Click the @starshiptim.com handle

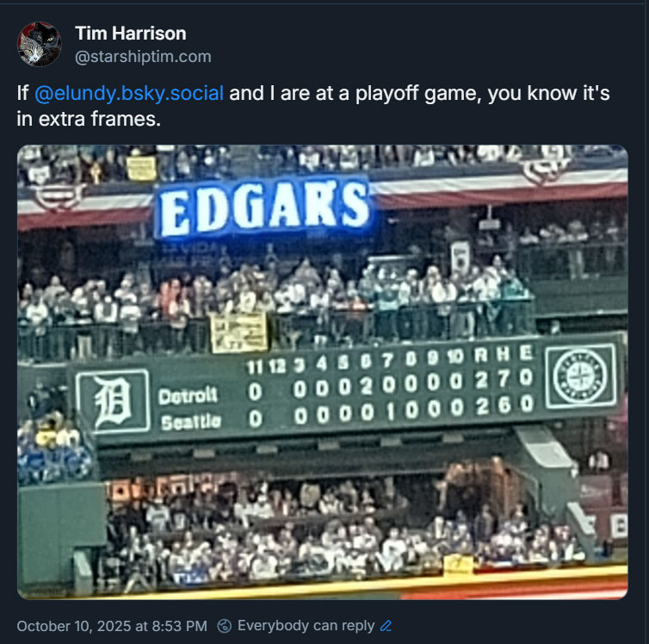pos(143,57)
